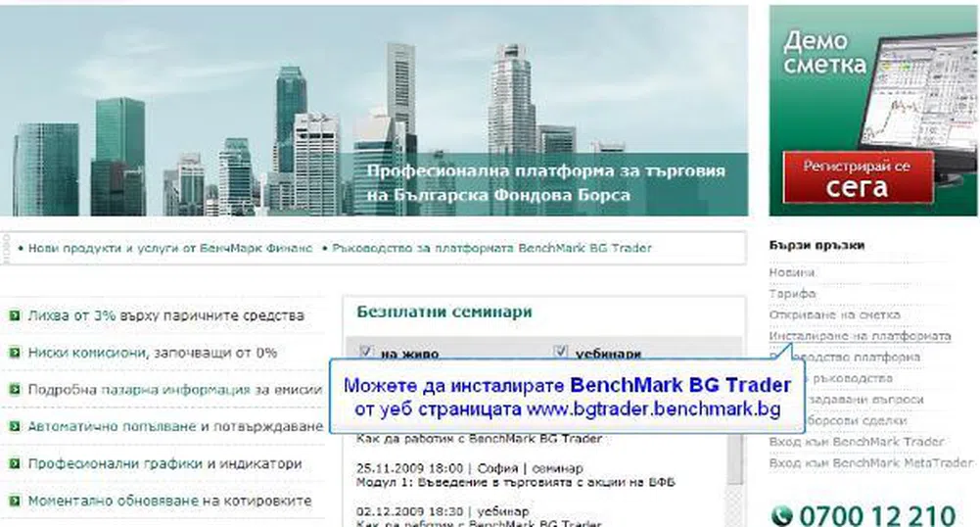Click green arrow icon beside 'Подробна пазарна информация'

point(15,390)
